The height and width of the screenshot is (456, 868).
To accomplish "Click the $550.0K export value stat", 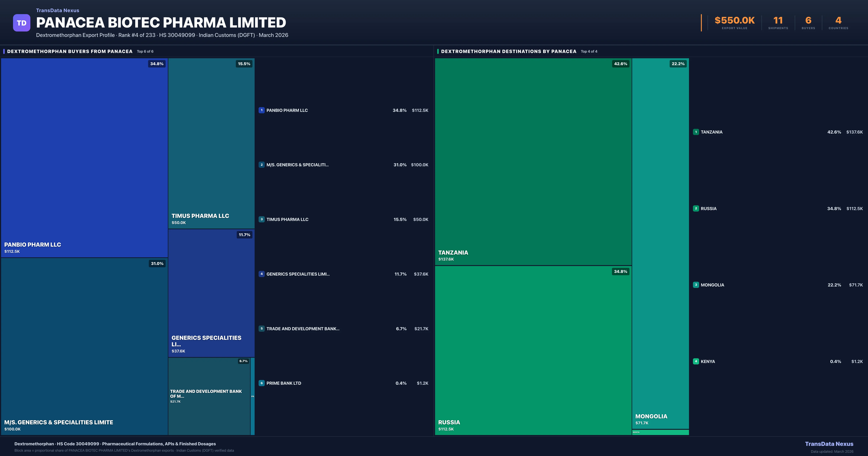I will point(735,21).
